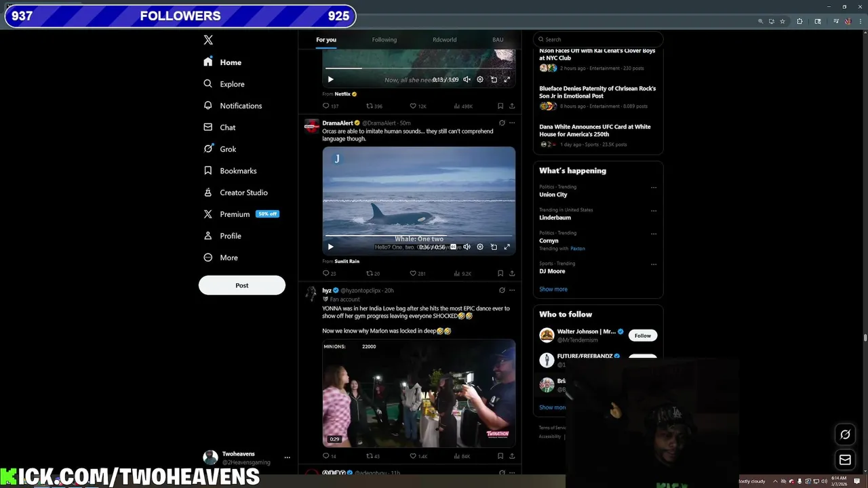
Task: Expand orca video to fullscreen
Action: 507,247
